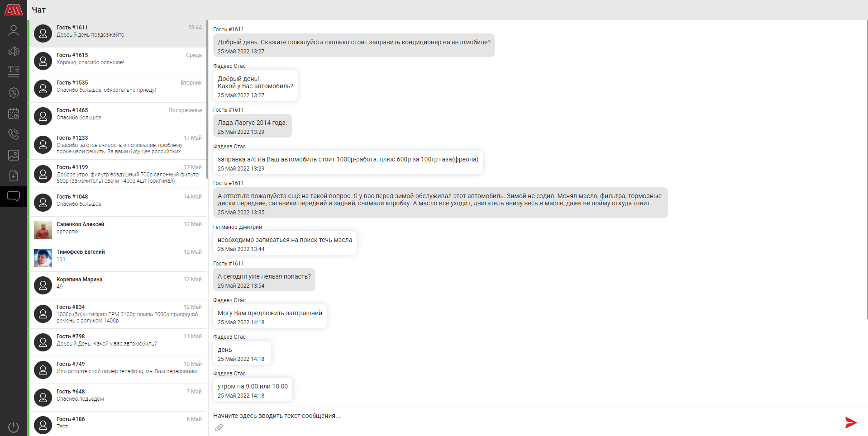Click Тимофеев Евгений avatar thumbnail
Image resolution: width=868 pixels, height=436 pixels.
(43, 258)
